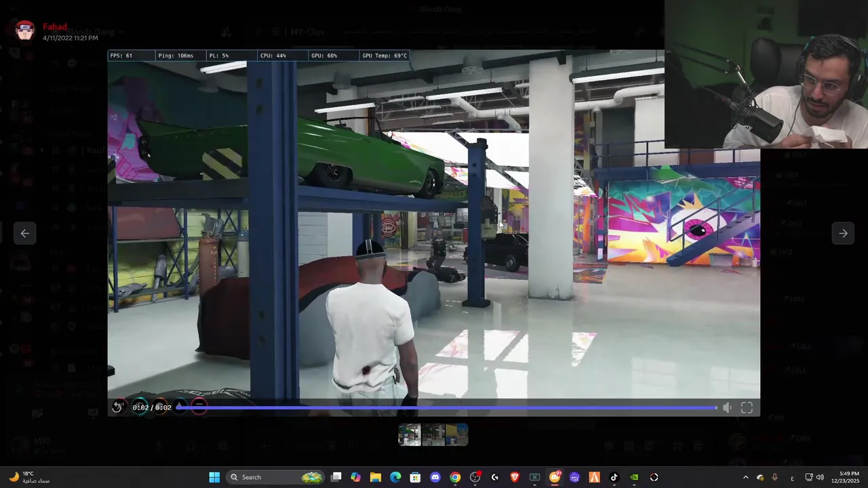Go to the next media with right arrow
868x488 pixels.
(843, 233)
